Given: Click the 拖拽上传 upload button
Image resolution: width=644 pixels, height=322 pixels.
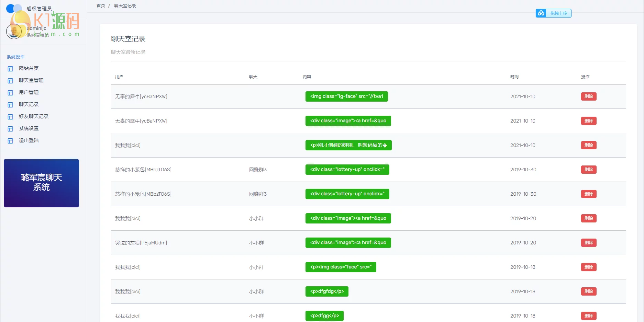Looking at the screenshot, I should click(558, 13).
